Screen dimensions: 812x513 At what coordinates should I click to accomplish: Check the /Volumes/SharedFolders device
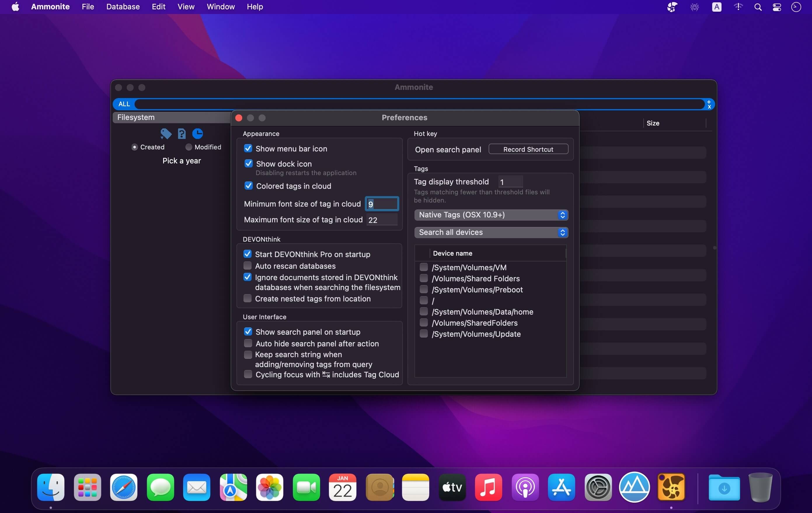pos(424,322)
